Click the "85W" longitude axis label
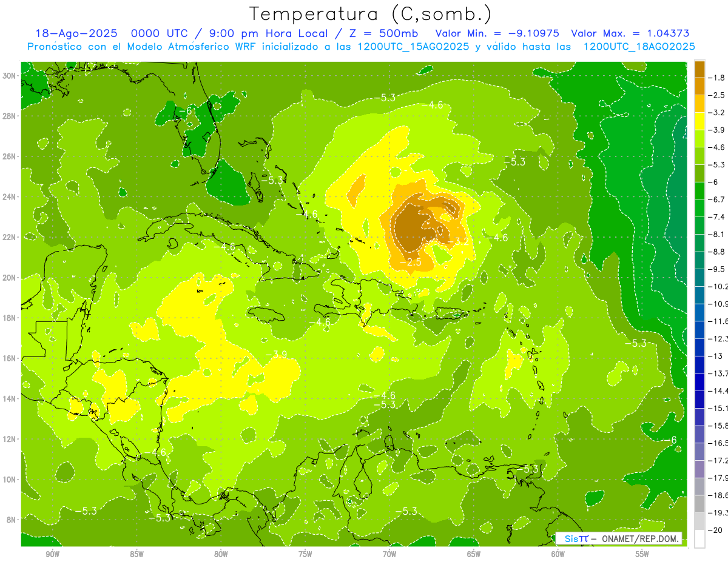This screenshot has width=728, height=562. click(x=137, y=554)
